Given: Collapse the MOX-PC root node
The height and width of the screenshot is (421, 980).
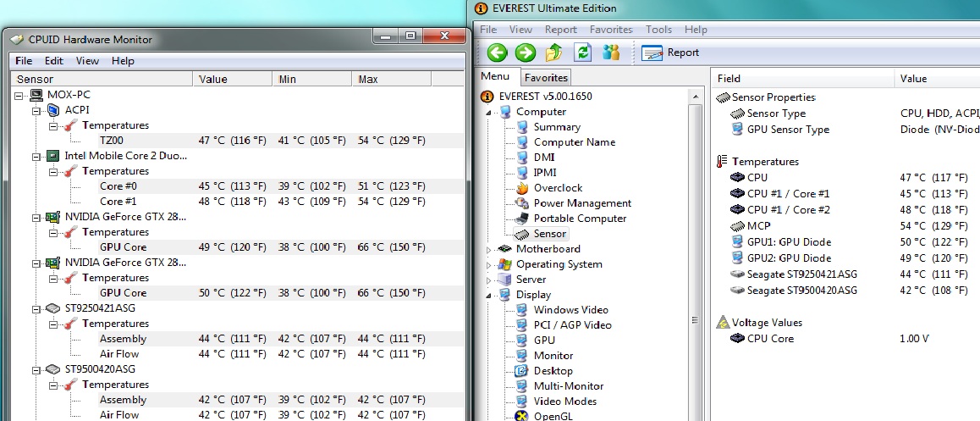Looking at the screenshot, I should click(x=19, y=95).
